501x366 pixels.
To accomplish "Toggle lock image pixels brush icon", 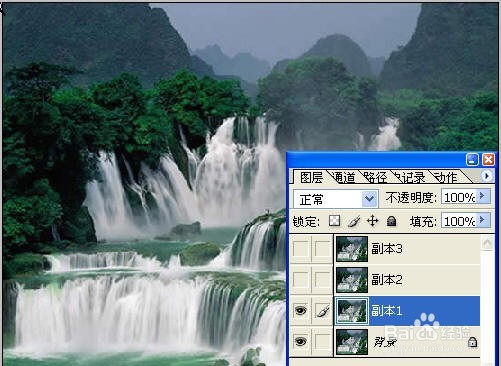I will point(354,221).
